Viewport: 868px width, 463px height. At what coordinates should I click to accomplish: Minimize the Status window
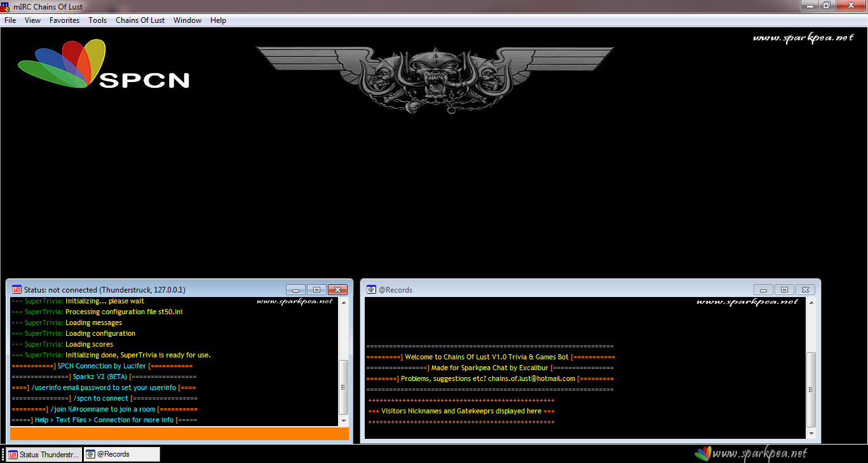coord(295,289)
